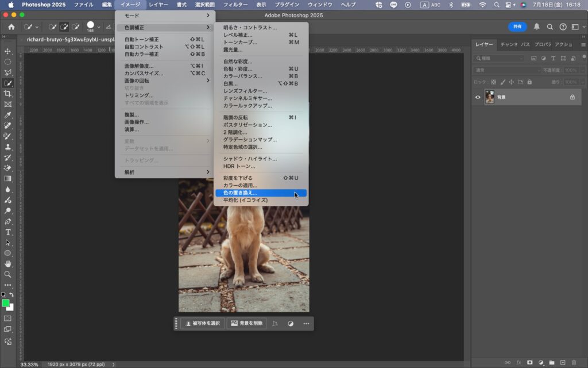The image size is (588, 368).
Task: Select the Pen tool
Action: pyautogui.click(x=7, y=221)
